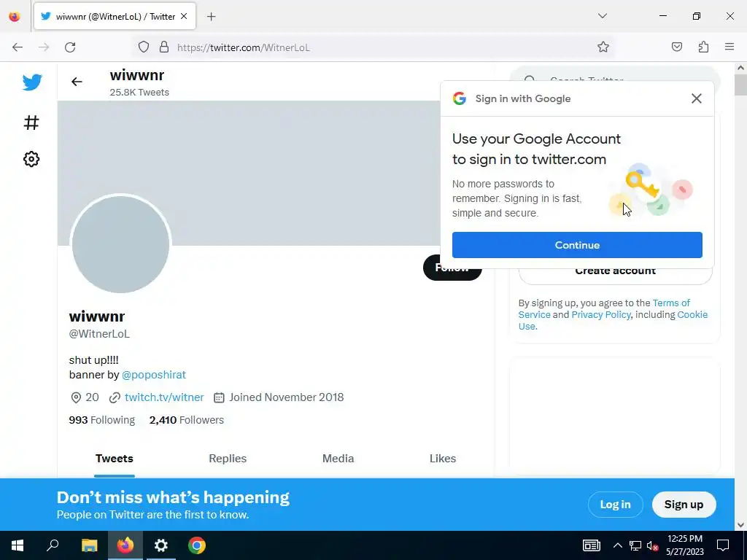
Task: Open the @poposhirat mention link
Action: point(154,375)
